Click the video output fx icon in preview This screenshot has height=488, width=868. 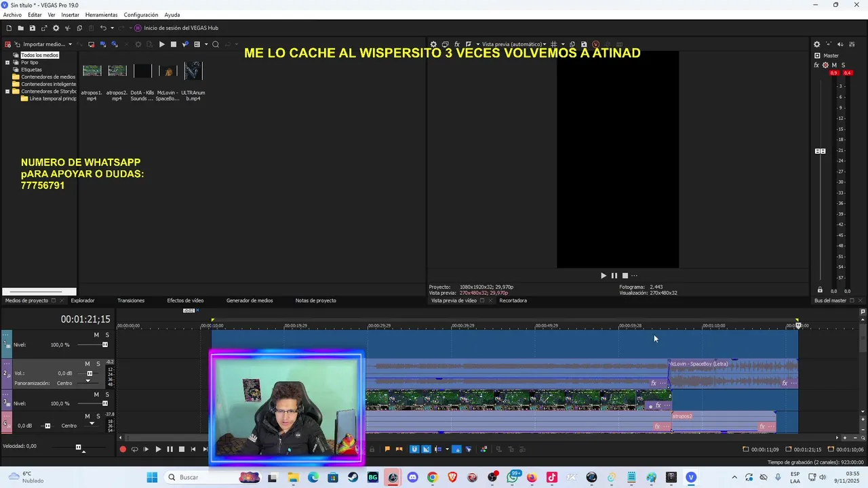(x=457, y=44)
